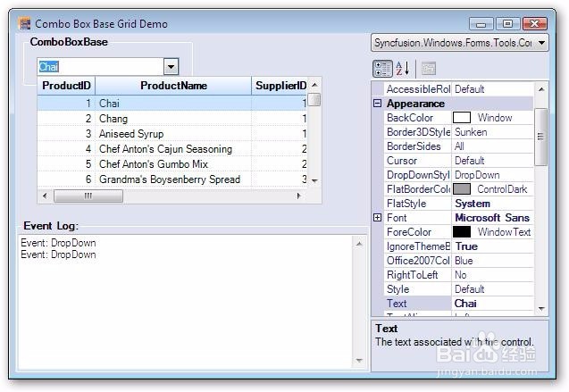569x392 pixels.
Task: Close the Combo Box Base Grid Demo window
Action: [x=534, y=23]
